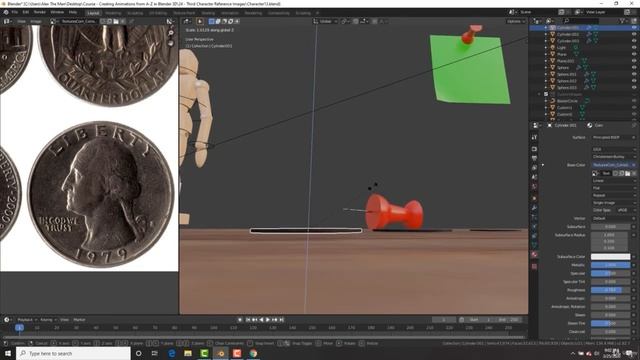
Task: Collapse the Base Color texture node expander
Action: (543, 165)
